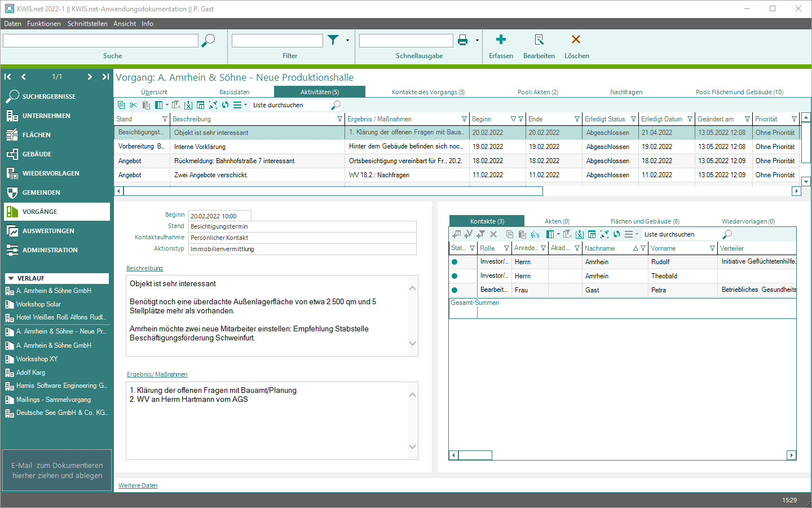This screenshot has height=508, width=812.
Task: Click the magnifier icon next to Suche field
Action: click(x=208, y=41)
